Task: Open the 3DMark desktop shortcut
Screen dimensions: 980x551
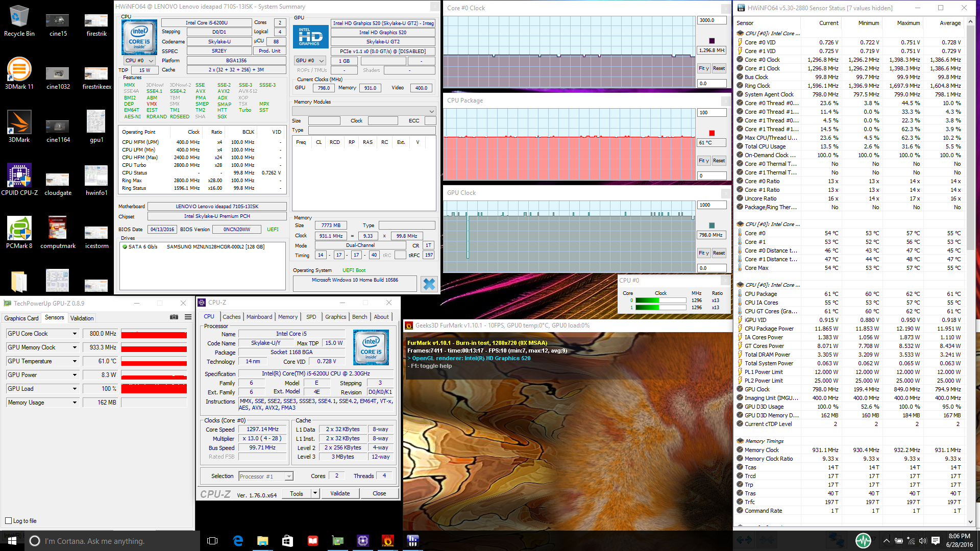Action: pyautogui.click(x=19, y=127)
